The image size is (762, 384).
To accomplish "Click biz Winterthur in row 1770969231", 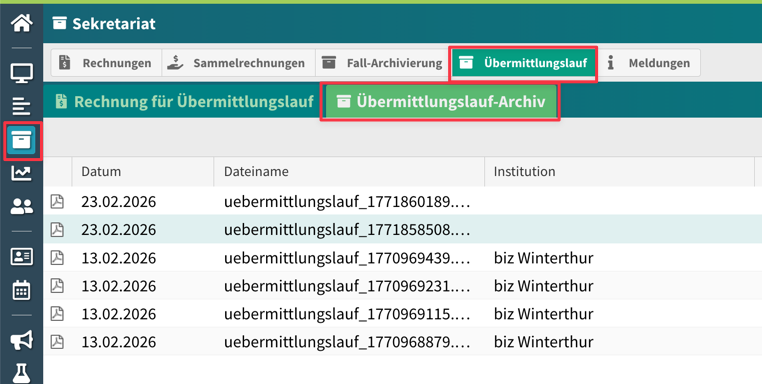I will (x=543, y=286).
